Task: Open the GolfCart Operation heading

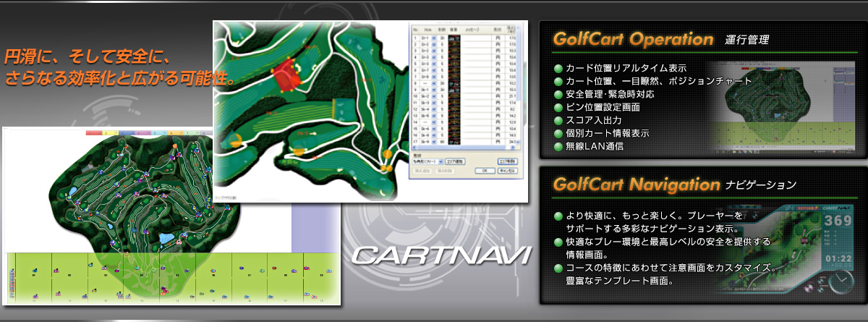Action: (x=633, y=38)
